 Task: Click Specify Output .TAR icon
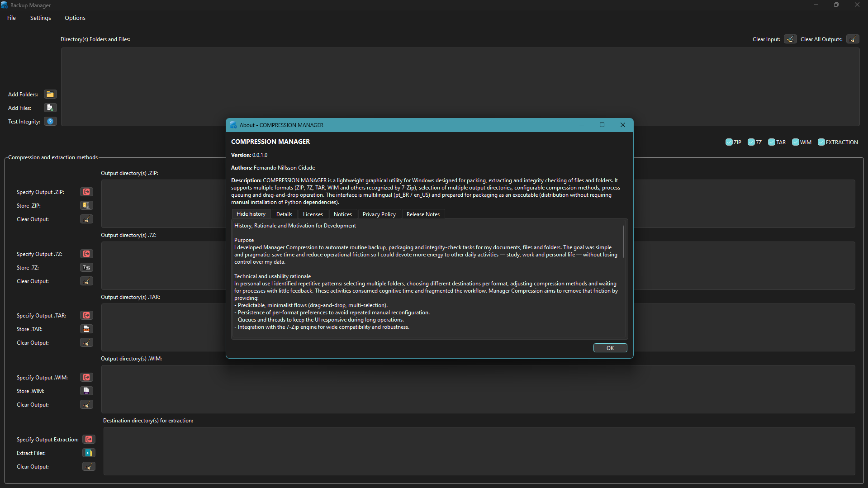tap(86, 315)
